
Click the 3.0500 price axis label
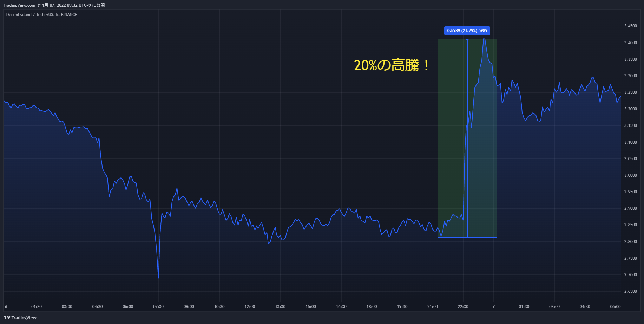(630, 159)
